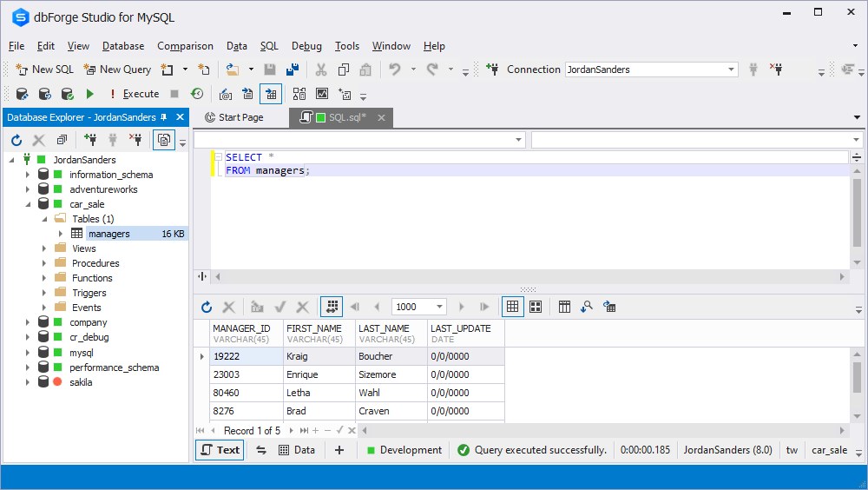
Task: Open the page size 1000 dropdown
Action: 439,307
